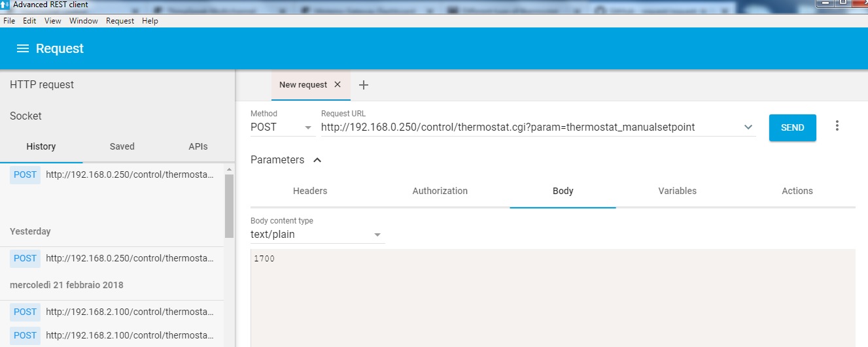Open the three-dot request options menu
868x347 pixels.
pos(837,125)
